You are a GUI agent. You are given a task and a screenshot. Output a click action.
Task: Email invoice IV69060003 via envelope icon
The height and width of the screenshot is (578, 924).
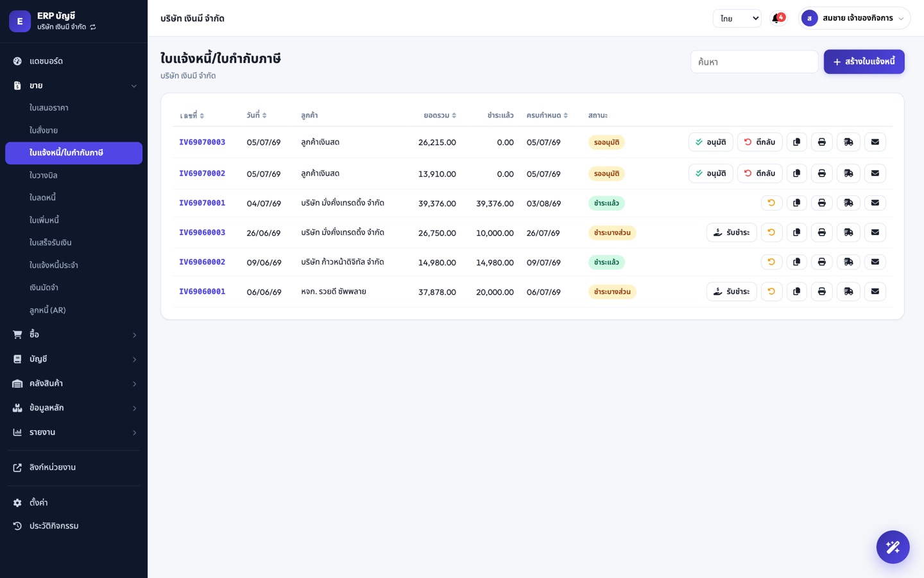click(x=875, y=232)
